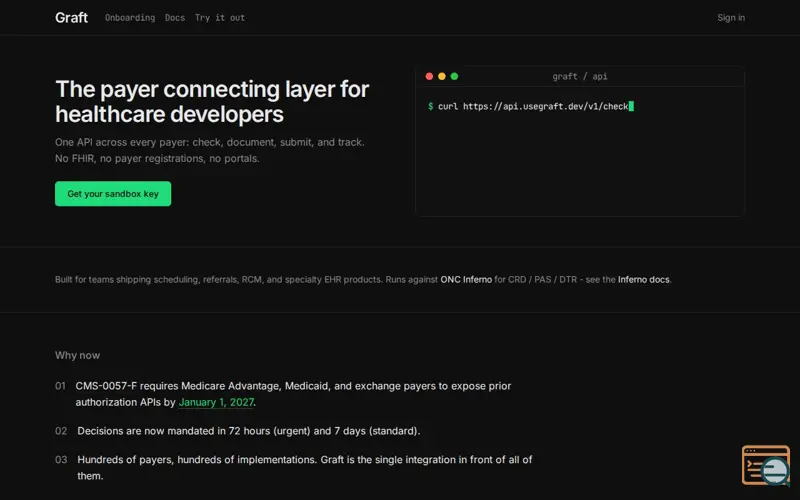Click Get your sandbox key button
Viewport: 800px width, 500px height.
pyautogui.click(x=113, y=194)
